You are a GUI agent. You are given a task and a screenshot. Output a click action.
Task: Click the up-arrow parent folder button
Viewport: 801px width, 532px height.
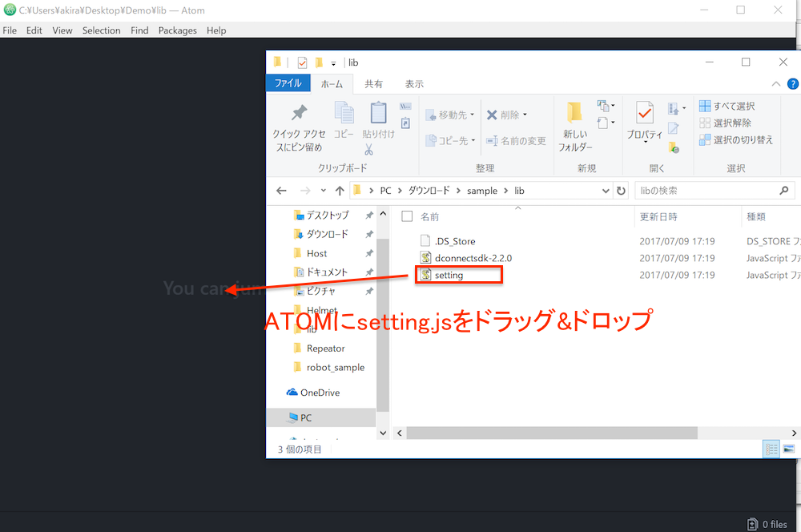(x=340, y=191)
